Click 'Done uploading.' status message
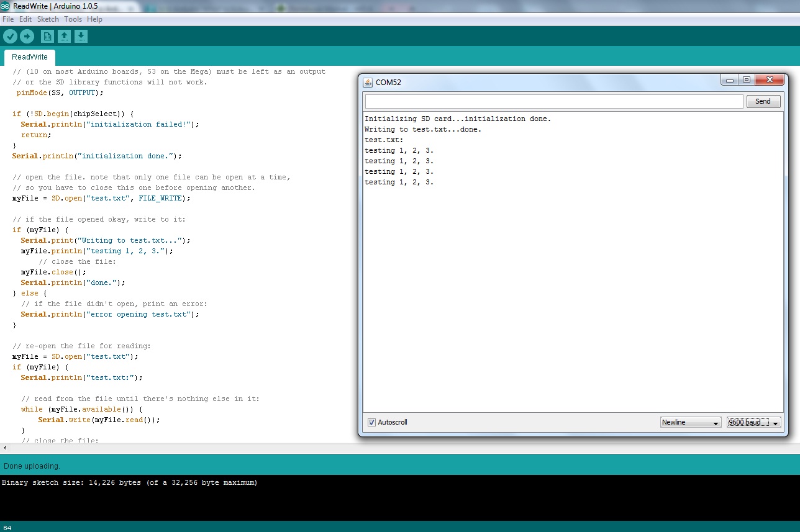This screenshot has height=532, width=800. (x=32, y=466)
